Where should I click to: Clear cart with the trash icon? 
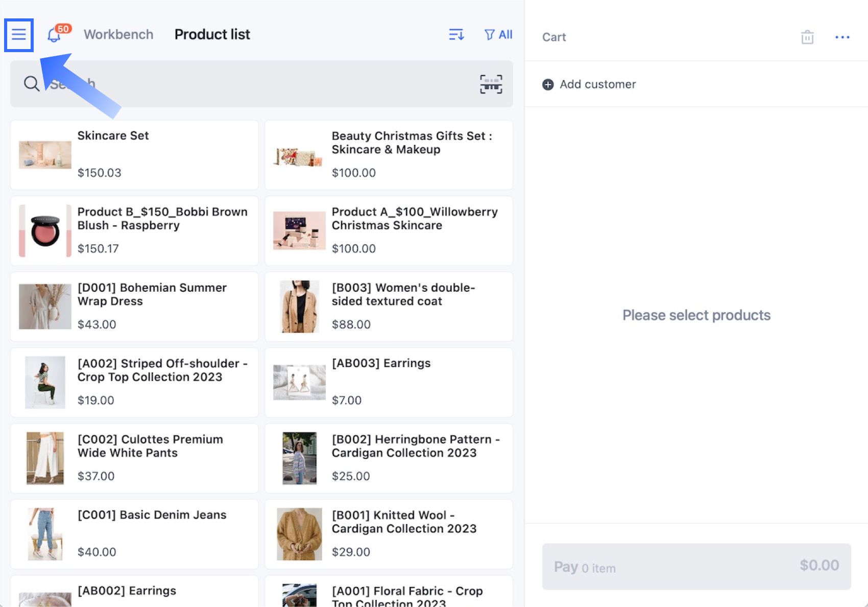(807, 37)
